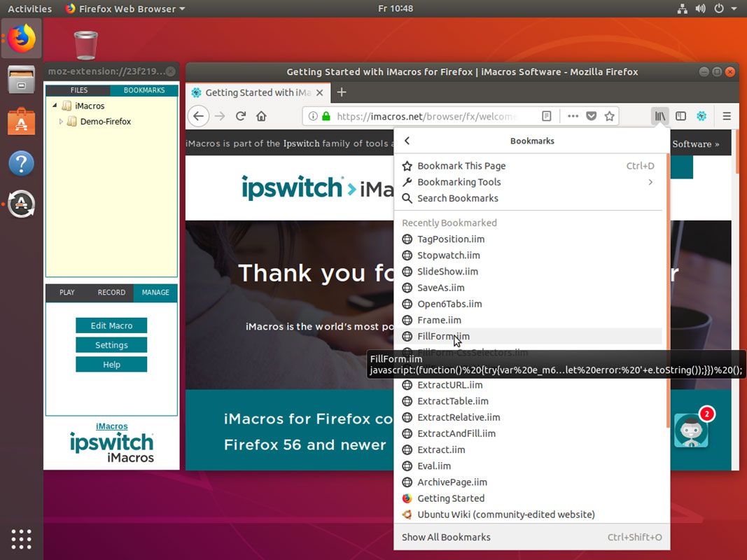The height and width of the screenshot is (560, 747).
Task: Collapse the iMacros folder tree
Action: (55, 106)
